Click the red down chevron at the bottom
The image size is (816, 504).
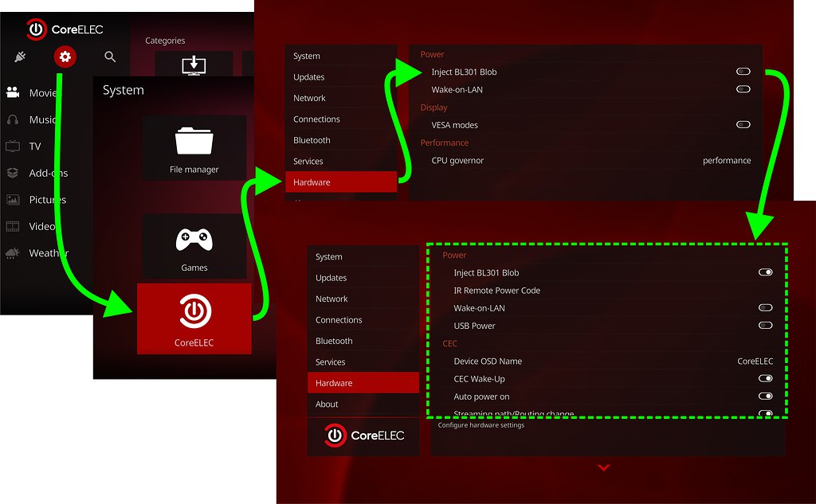(x=604, y=467)
